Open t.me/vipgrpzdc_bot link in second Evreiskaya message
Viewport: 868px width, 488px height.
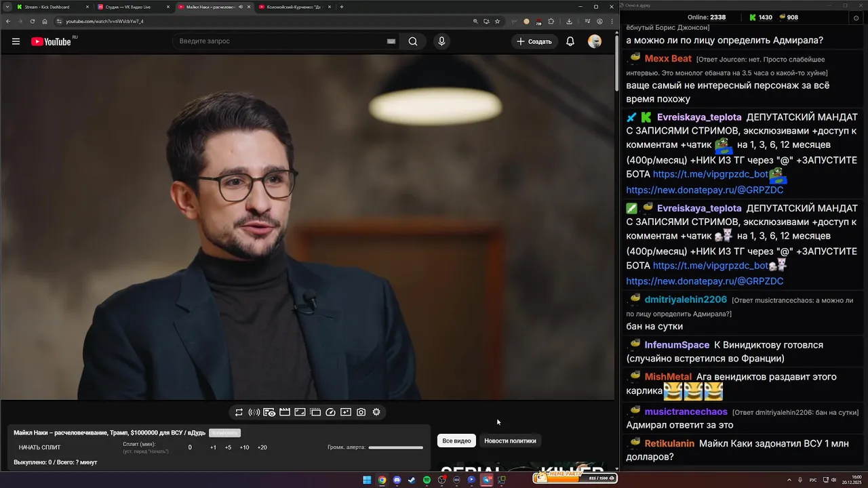(710, 266)
